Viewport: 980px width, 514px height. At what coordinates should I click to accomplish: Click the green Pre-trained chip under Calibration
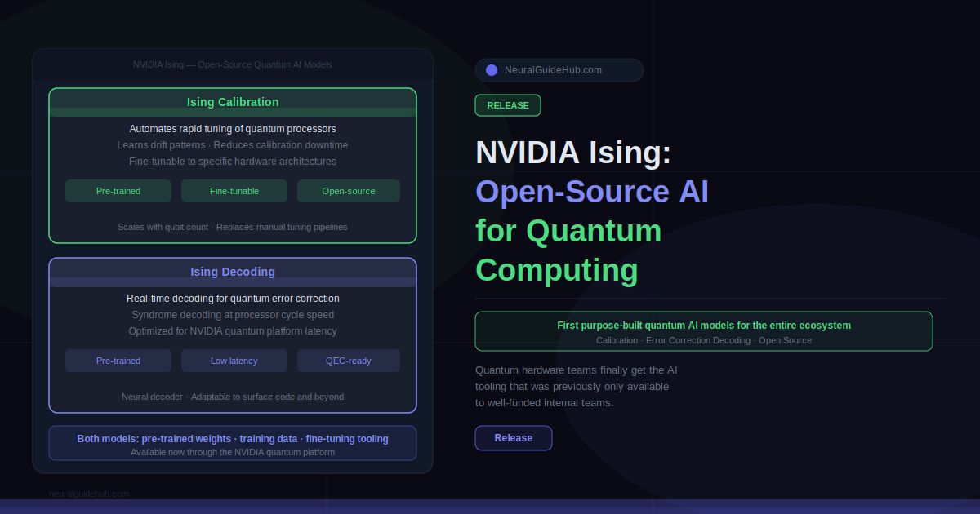(x=118, y=191)
